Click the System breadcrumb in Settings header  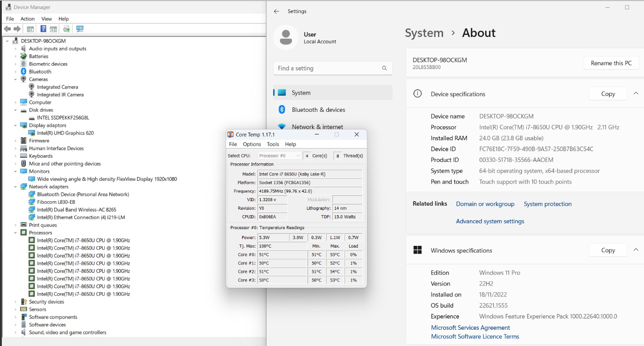coord(424,33)
